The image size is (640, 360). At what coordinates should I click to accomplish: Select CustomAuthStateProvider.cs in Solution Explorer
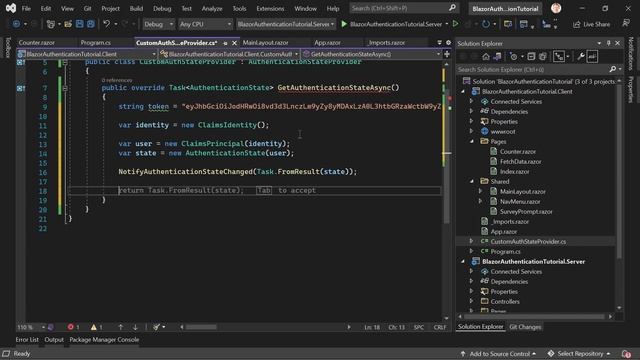pyautogui.click(x=528, y=242)
